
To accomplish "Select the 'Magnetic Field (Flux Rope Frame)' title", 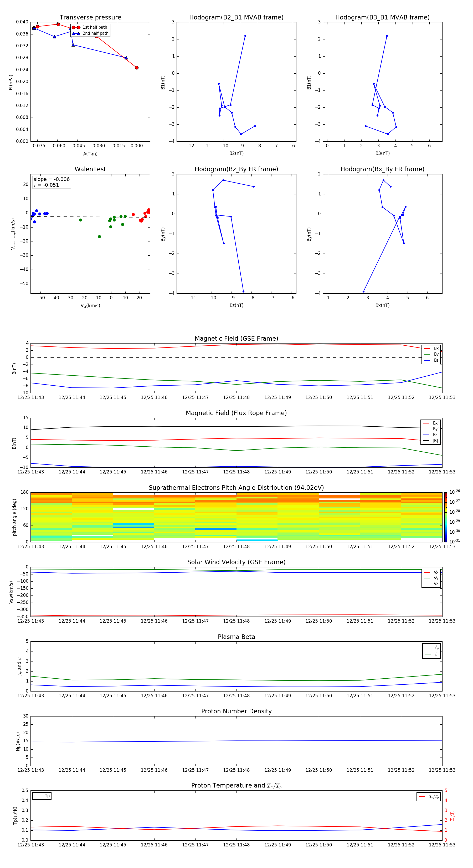I will (x=236, y=413).
